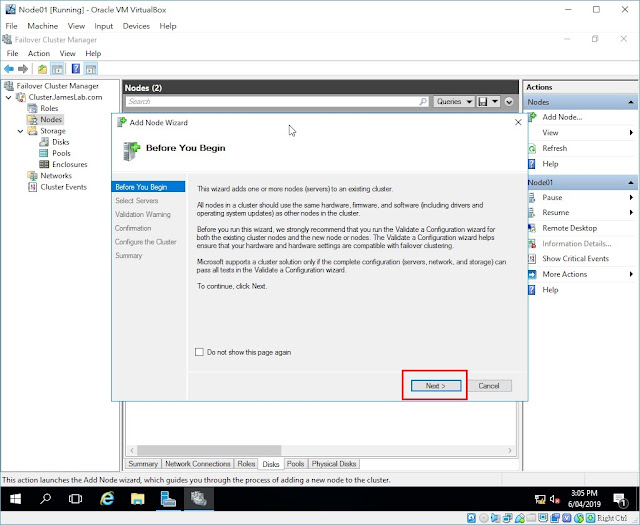This screenshot has width=640, height=525.
Task: Switch to the Network Connections tab
Action: coord(198,464)
